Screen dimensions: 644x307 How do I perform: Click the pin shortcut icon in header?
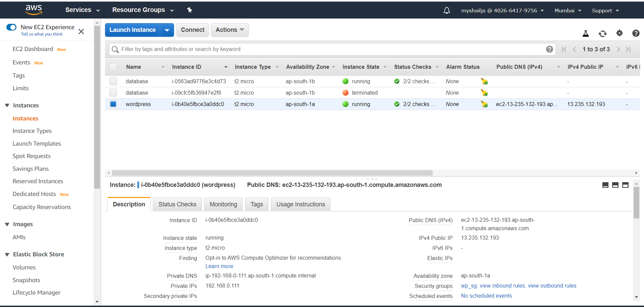click(190, 10)
